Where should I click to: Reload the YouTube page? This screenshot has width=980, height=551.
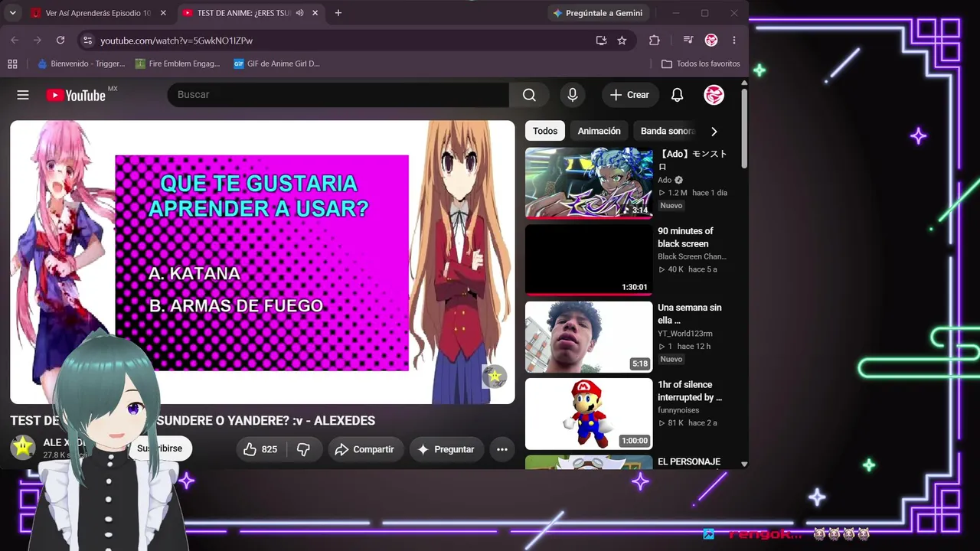60,41
